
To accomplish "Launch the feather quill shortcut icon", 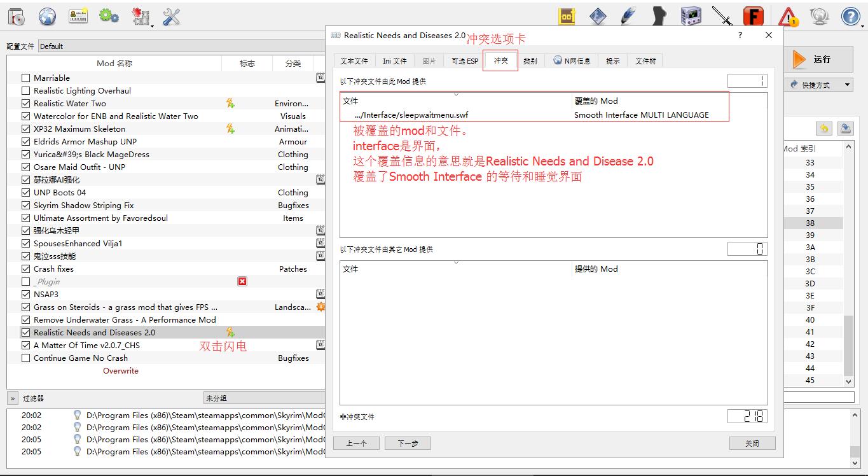I will pyautogui.click(x=628, y=17).
